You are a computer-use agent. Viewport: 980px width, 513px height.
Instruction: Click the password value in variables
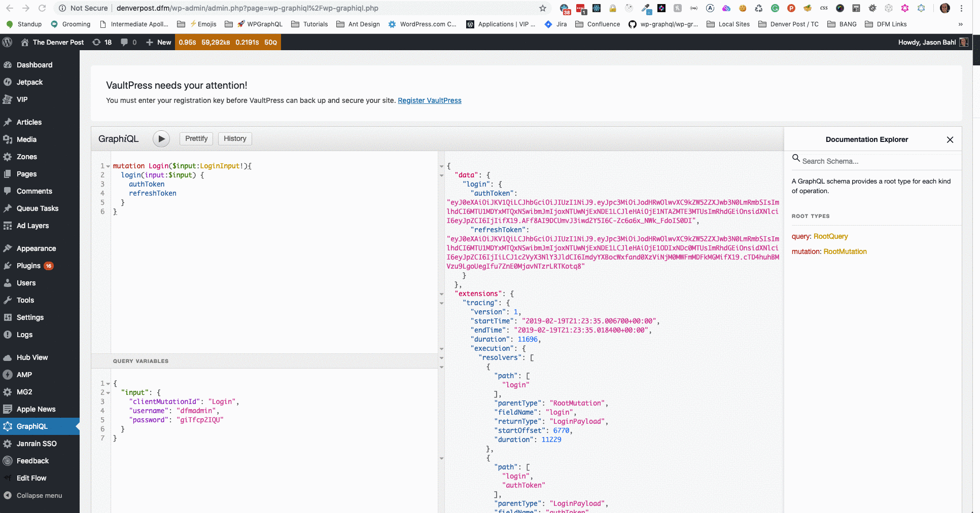[x=200, y=420]
